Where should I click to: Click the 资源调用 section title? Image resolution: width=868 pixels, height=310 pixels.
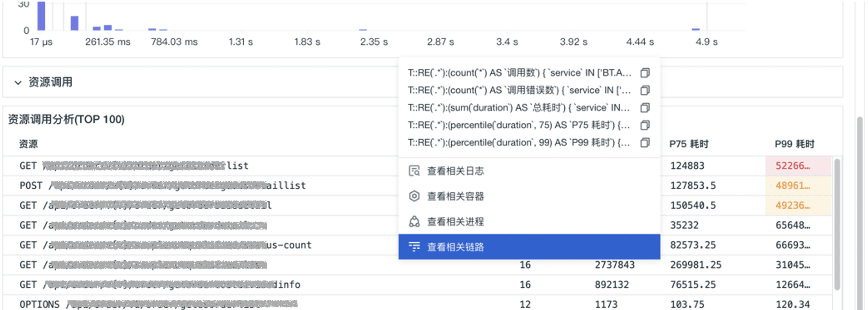pyautogui.click(x=51, y=82)
